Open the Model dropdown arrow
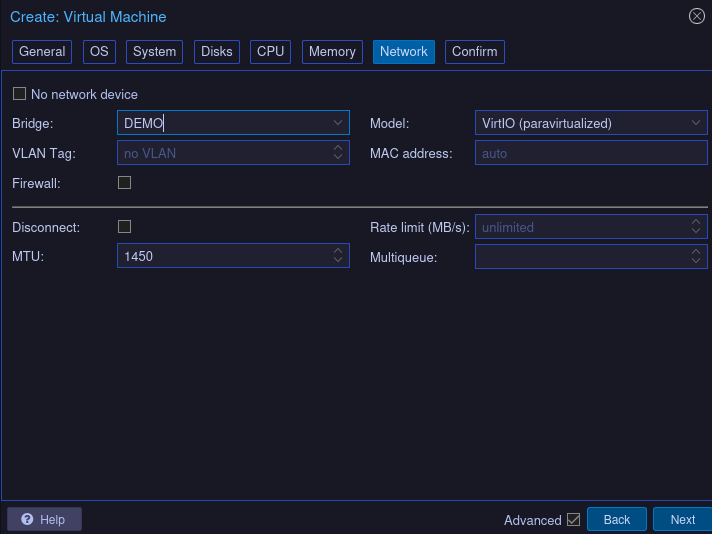Screen dimensions: 712x534 (x=696, y=123)
